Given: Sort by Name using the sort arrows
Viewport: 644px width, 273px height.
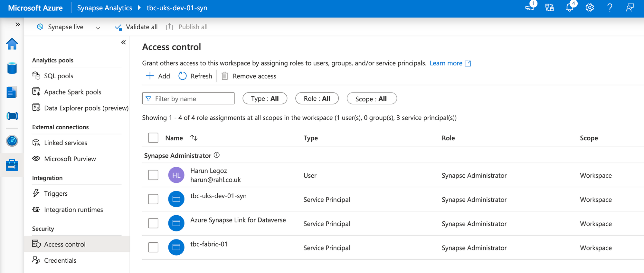Looking at the screenshot, I should (x=194, y=138).
